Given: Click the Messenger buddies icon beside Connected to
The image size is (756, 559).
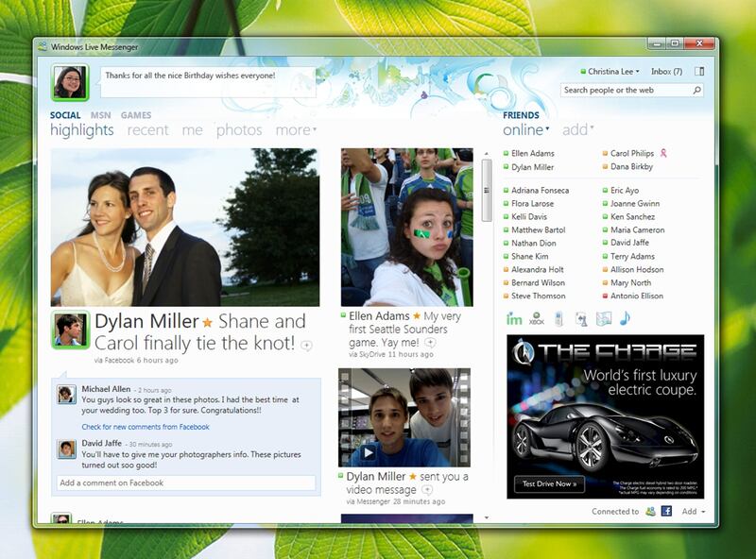Looking at the screenshot, I should pos(650,511).
